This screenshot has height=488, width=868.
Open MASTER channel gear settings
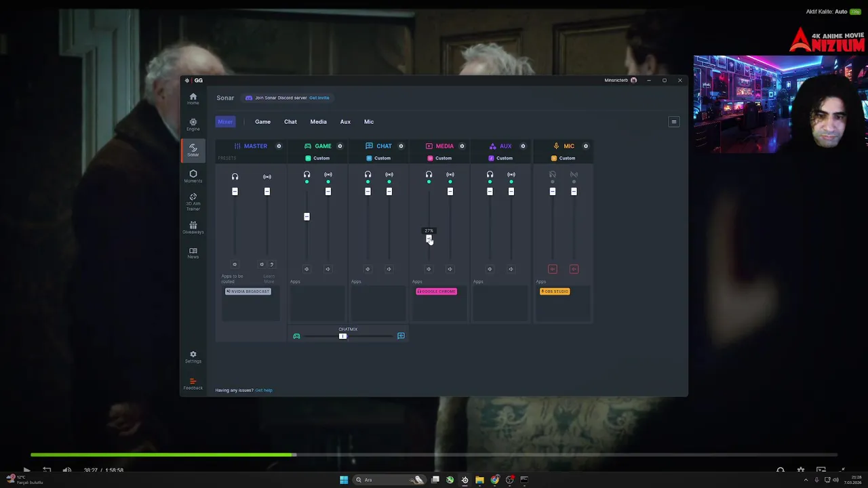[279, 146]
